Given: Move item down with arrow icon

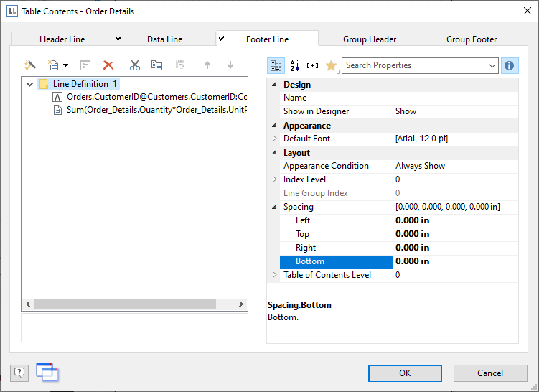Looking at the screenshot, I should pyautogui.click(x=230, y=65).
